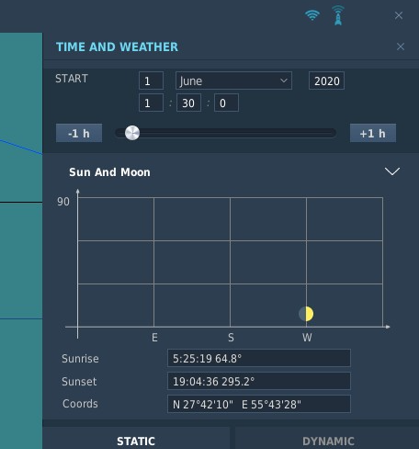This screenshot has width=419, height=449.
Task: Click the E label on the chart axis
Action: point(154,338)
